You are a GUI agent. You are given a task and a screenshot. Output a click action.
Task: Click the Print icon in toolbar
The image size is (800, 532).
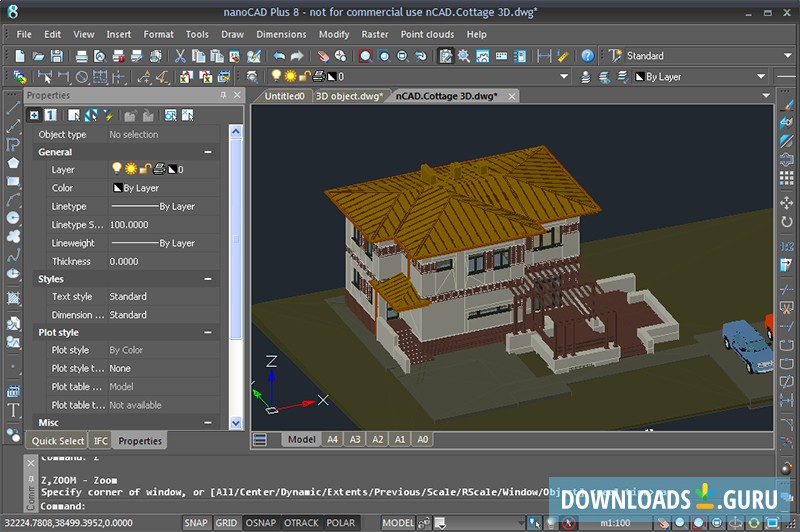click(x=82, y=56)
